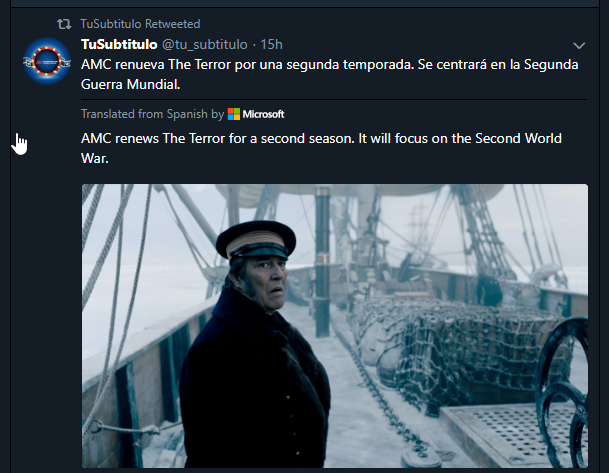Click the word "War." in the translation
609x473 pixels.
click(95, 158)
